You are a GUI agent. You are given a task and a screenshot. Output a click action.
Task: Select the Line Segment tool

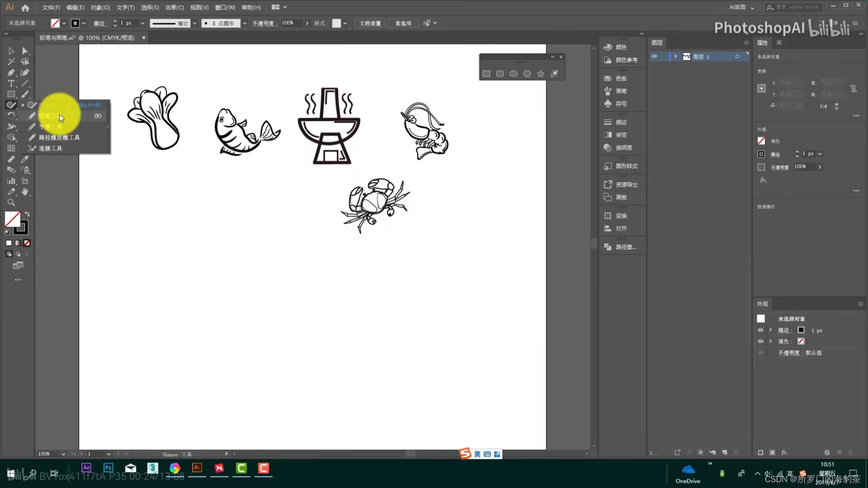(x=25, y=84)
